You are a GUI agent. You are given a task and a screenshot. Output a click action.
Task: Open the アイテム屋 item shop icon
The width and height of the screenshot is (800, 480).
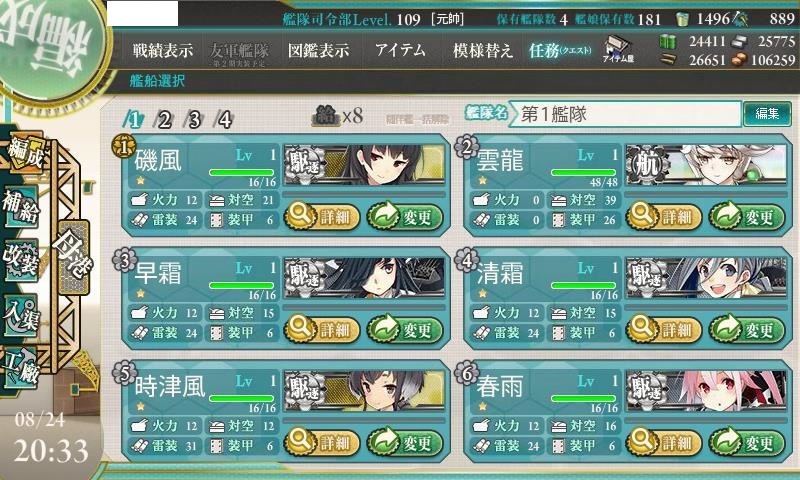pos(618,49)
